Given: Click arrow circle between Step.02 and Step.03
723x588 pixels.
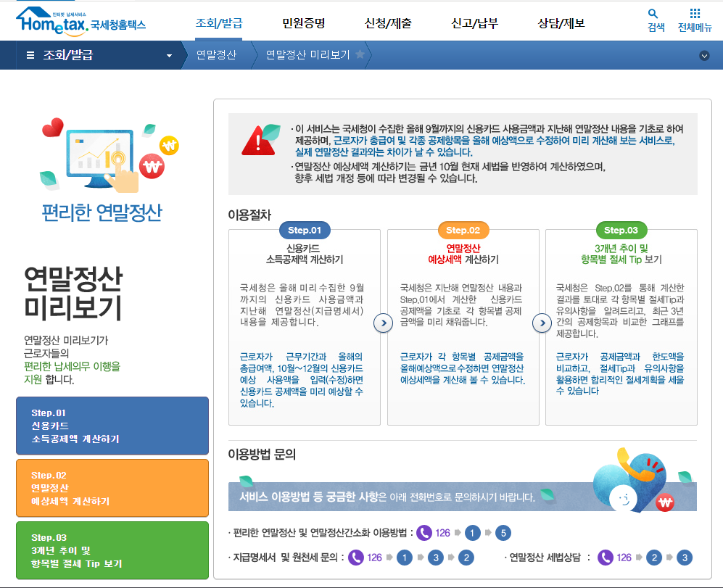Looking at the screenshot, I should click(542, 323).
